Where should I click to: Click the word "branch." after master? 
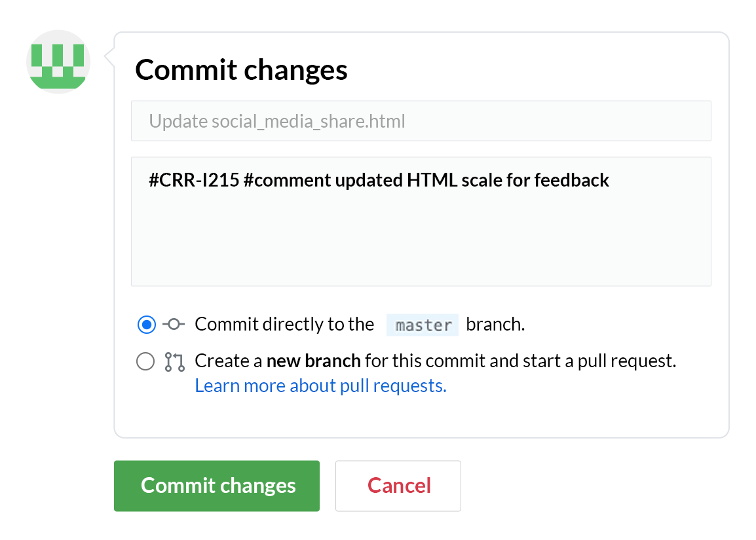[x=495, y=325]
